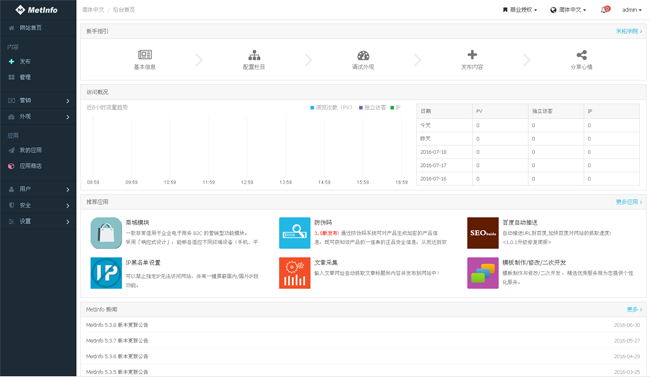Open the 商业授权 license dropdown
650x377 pixels.
520,10
